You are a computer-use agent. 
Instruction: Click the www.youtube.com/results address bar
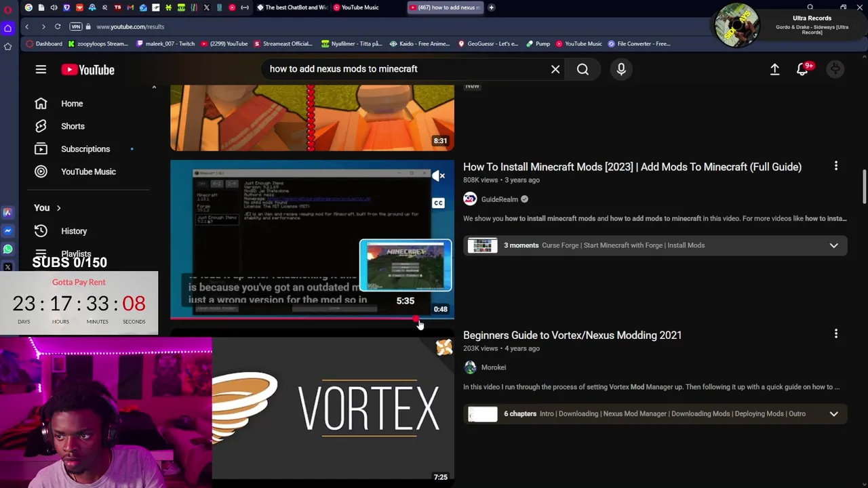(x=130, y=26)
